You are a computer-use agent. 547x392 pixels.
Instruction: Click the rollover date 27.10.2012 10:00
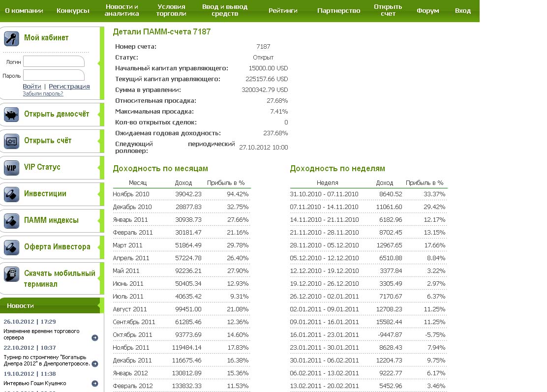click(x=263, y=147)
